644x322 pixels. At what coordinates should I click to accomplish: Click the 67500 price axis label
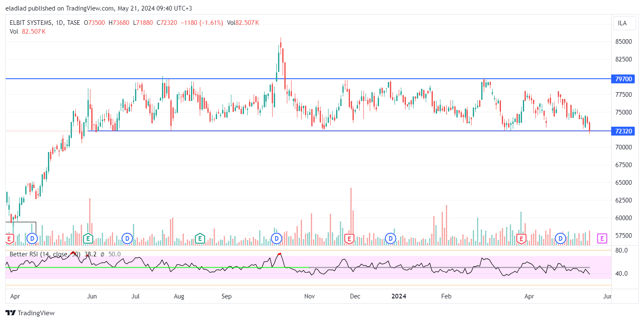(x=623, y=165)
